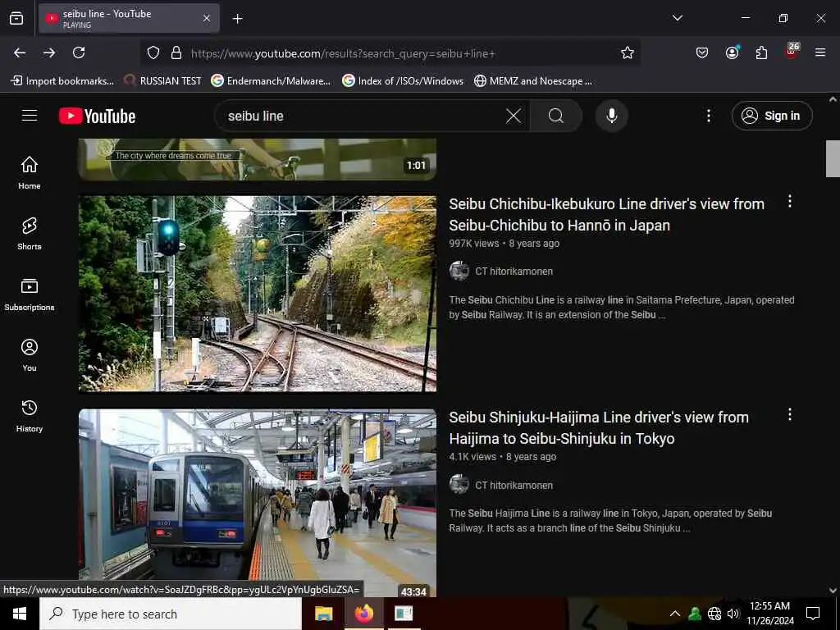Click the Sign in button

pyautogui.click(x=772, y=116)
